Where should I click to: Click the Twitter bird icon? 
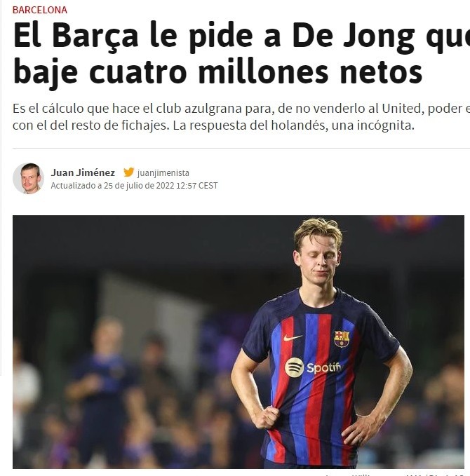128,172
